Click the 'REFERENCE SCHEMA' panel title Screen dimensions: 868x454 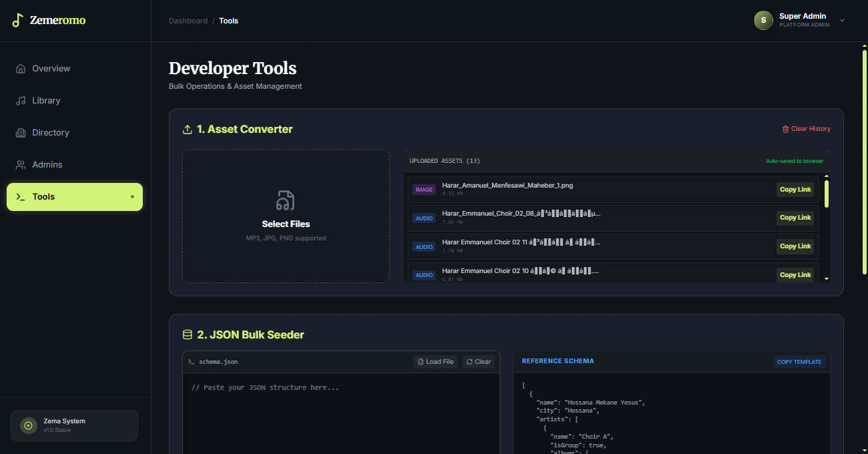[558, 361]
